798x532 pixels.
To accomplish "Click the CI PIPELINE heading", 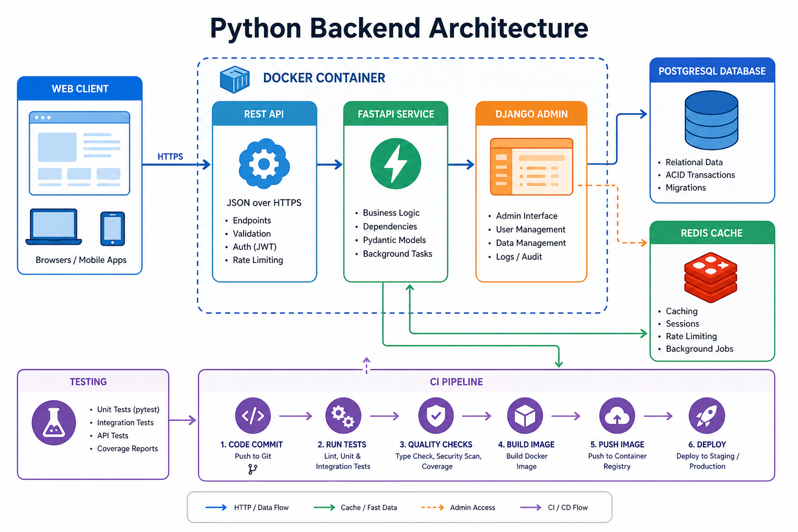I will 456,382.
